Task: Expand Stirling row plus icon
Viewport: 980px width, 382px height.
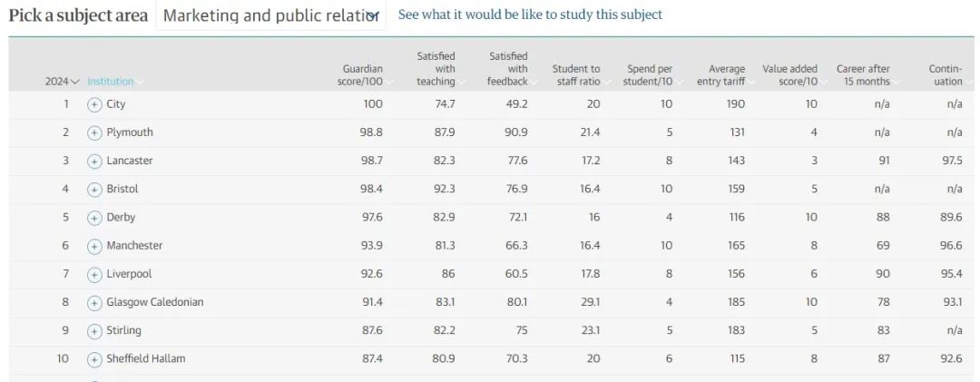Action: point(94,330)
